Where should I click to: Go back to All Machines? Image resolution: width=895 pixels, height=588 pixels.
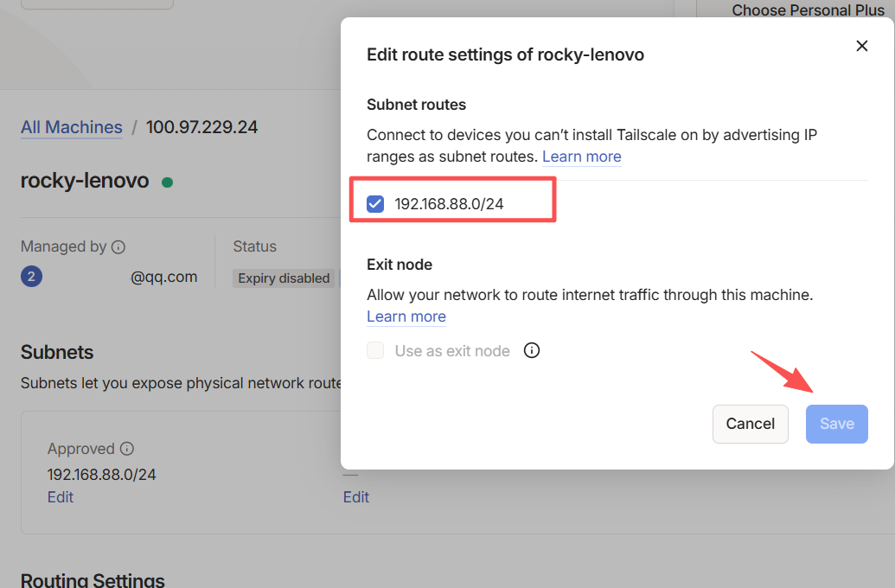(x=72, y=127)
